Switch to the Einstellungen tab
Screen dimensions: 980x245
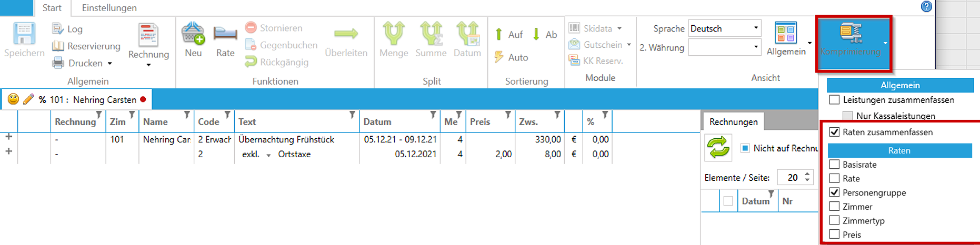109,8
